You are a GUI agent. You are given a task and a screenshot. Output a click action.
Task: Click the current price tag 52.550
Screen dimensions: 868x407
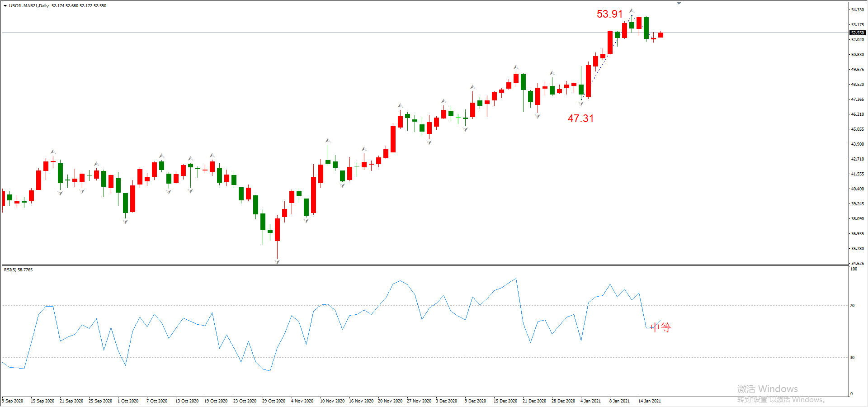pos(857,33)
